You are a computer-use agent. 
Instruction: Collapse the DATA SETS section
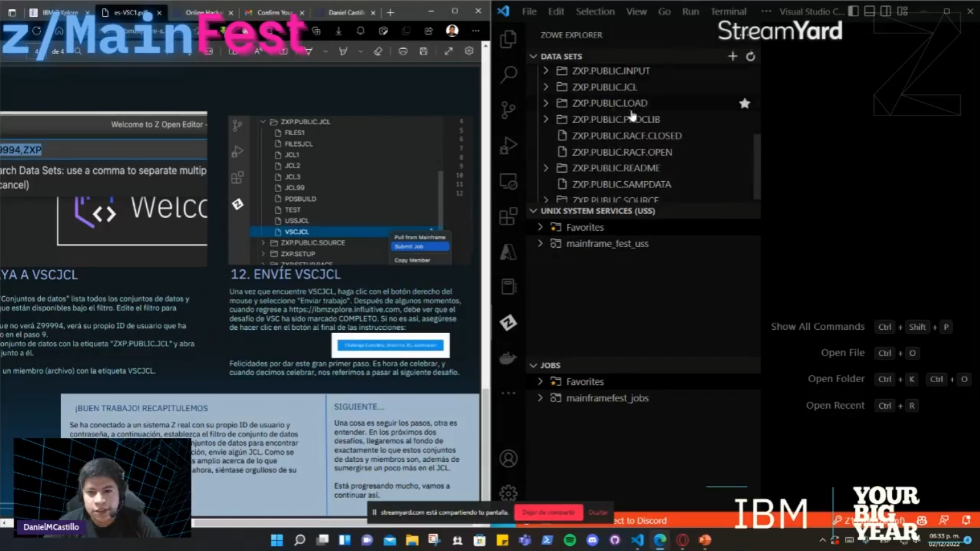[534, 56]
